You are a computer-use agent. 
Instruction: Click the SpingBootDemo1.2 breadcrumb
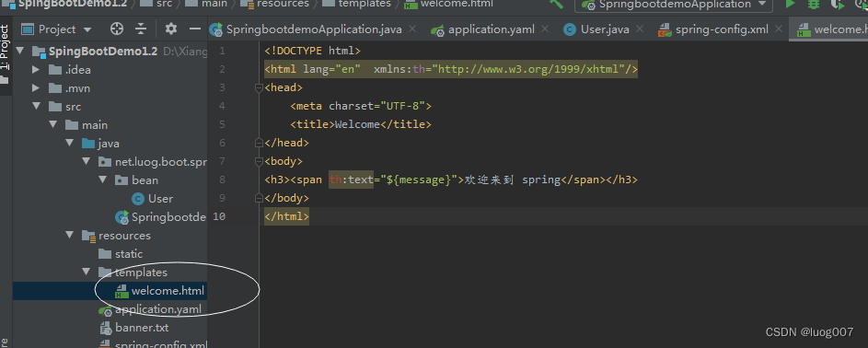point(72,4)
